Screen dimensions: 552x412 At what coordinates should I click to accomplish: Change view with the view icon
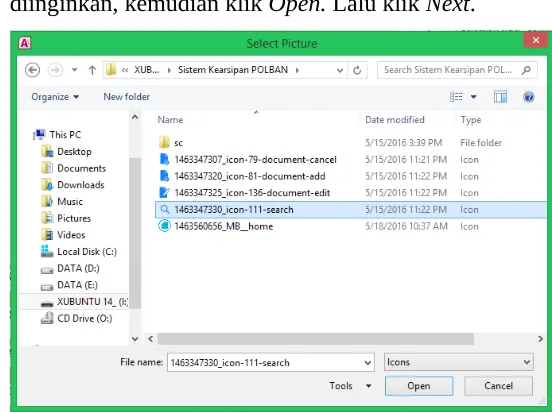coord(456,96)
